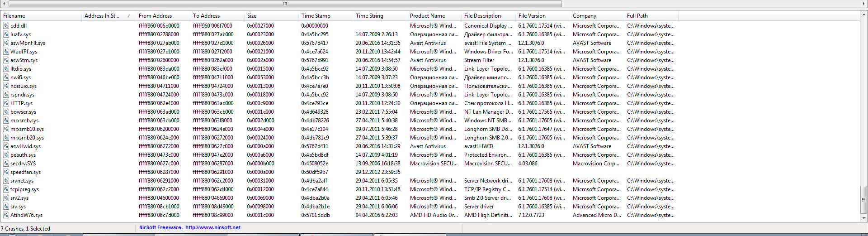The height and width of the screenshot is (236, 868).
Task: Click product name 'AMD HD Audio Dr...'
Action: tap(434, 215)
